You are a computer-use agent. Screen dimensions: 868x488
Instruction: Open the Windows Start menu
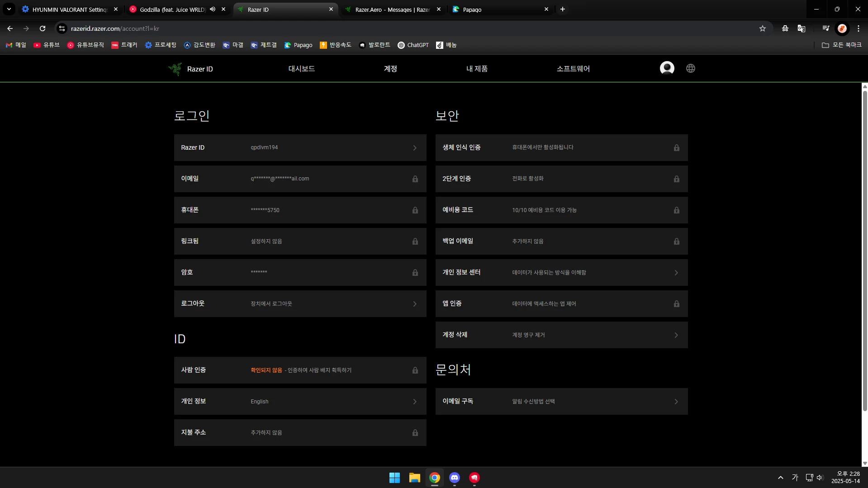coord(394,478)
